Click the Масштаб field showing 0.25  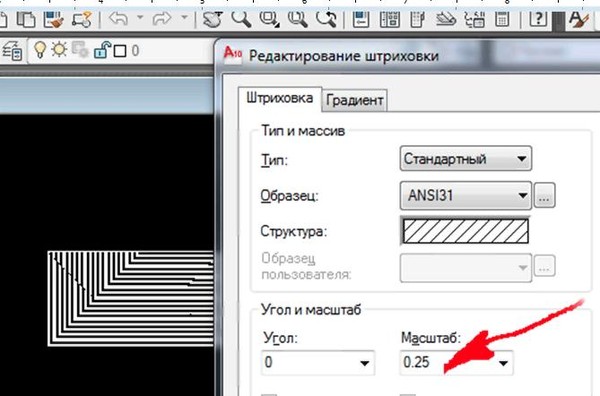click(456, 362)
